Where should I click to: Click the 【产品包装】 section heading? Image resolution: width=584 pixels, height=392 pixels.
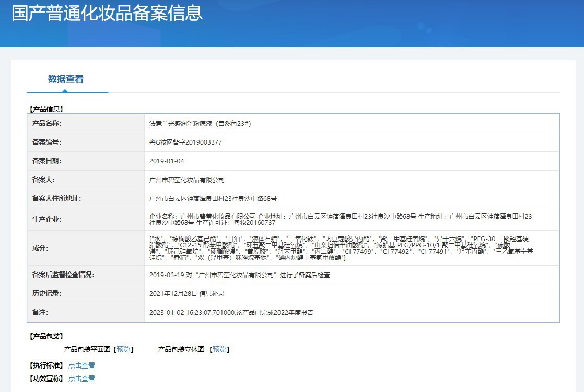(46, 336)
